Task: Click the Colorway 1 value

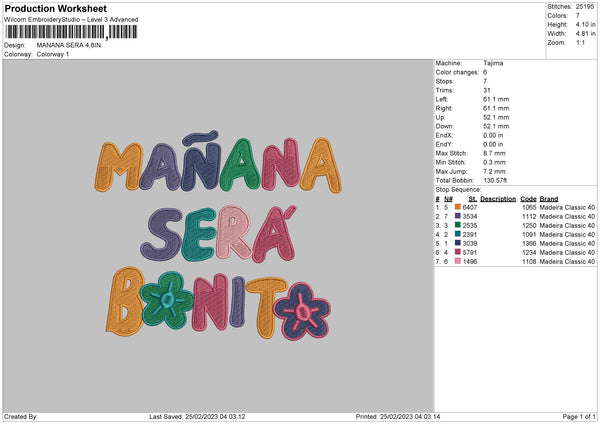Action: click(54, 53)
